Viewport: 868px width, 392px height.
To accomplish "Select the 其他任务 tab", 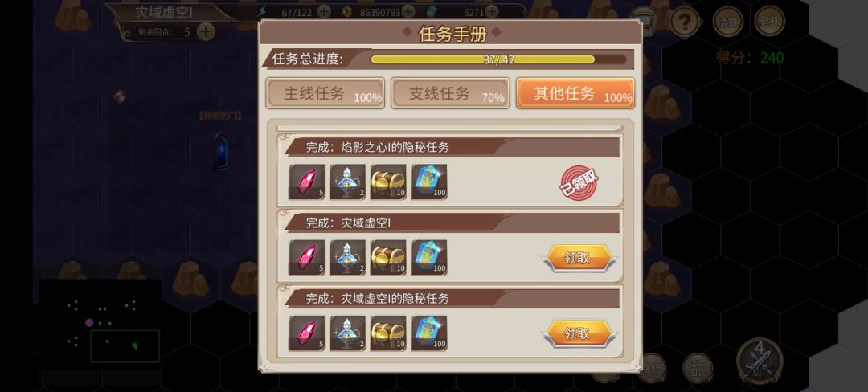I will pyautogui.click(x=575, y=93).
